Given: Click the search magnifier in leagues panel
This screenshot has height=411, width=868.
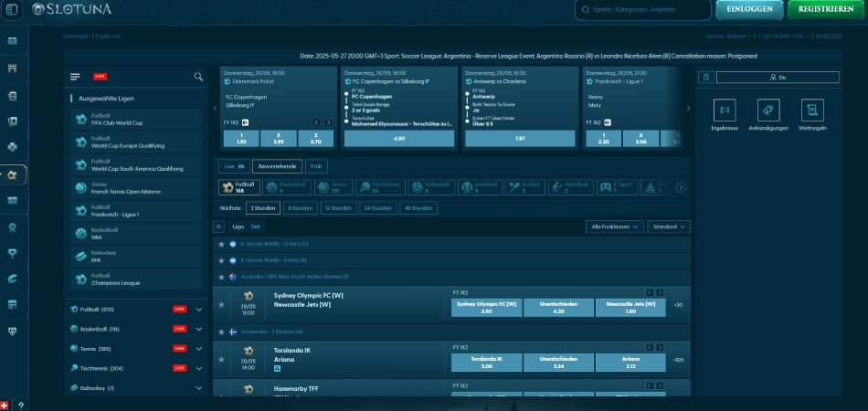Looking at the screenshot, I should (x=198, y=77).
